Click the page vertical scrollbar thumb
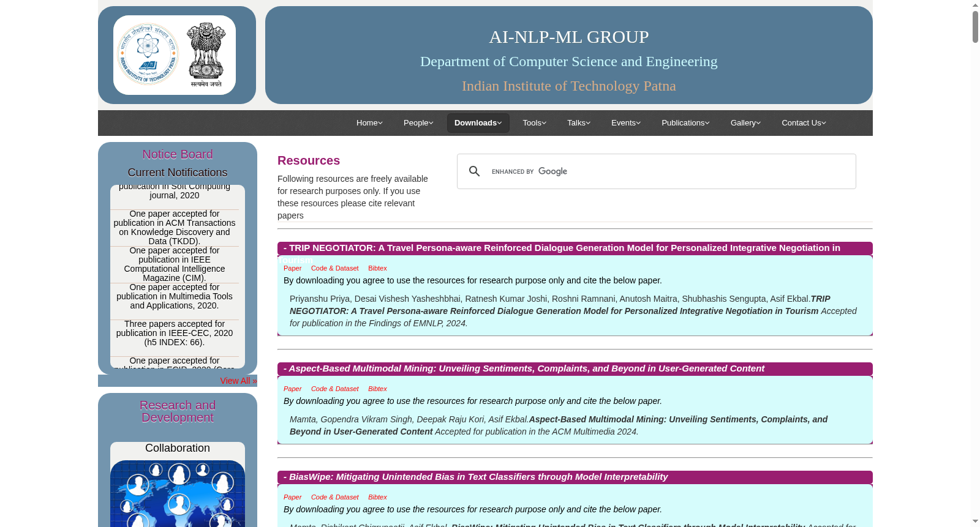Image resolution: width=980 pixels, height=527 pixels. pos(975,27)
